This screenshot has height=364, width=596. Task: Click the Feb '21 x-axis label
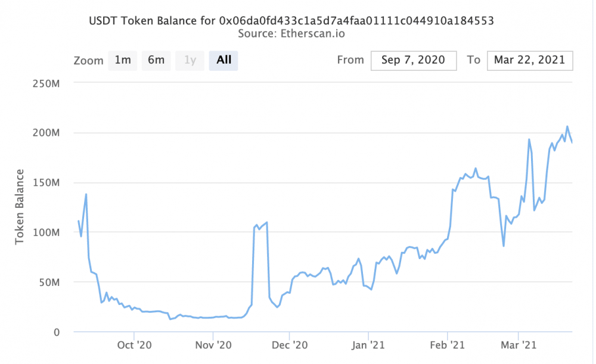click(x=447, y=344)
